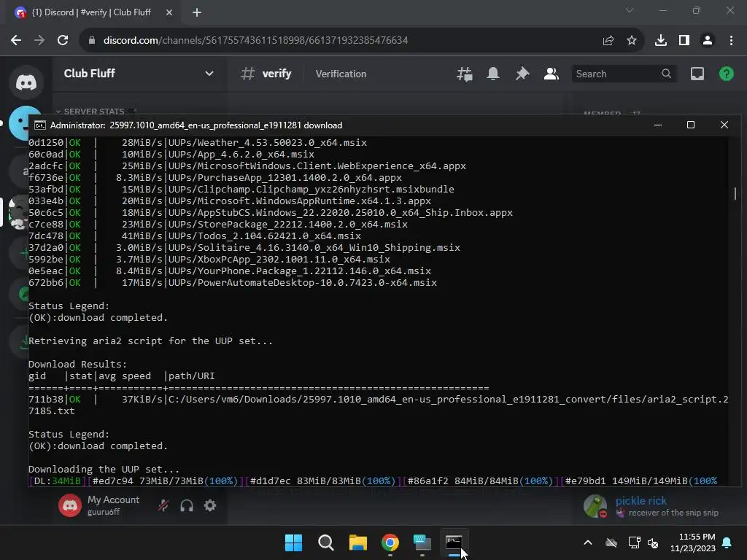
Task: Switch to Chrome in taskbar
Action: pos(390,542)
